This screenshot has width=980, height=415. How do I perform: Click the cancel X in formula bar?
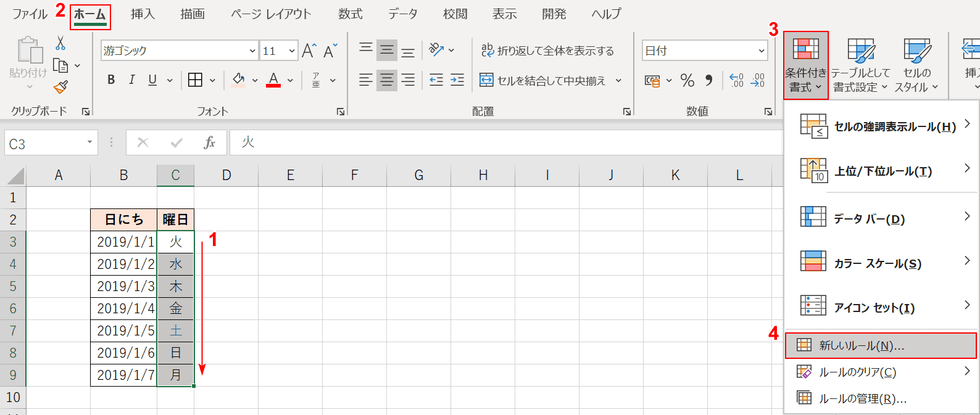[143, 142]
